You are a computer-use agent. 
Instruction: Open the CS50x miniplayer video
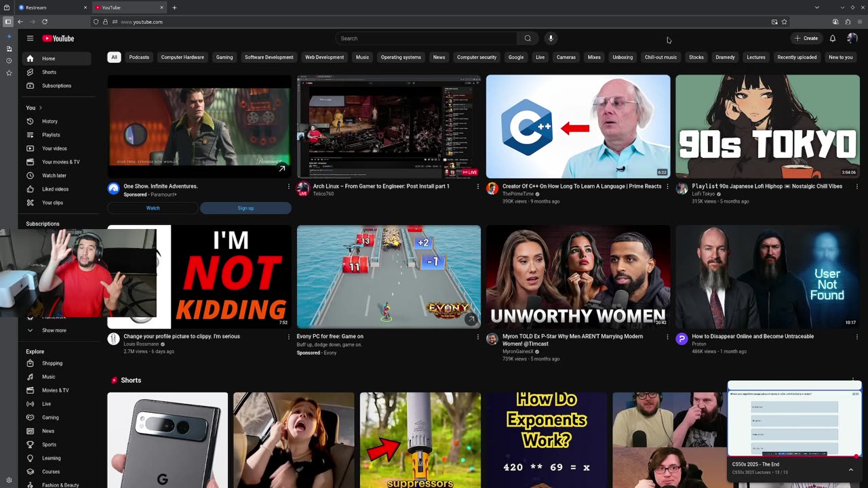tap(794, 420)
